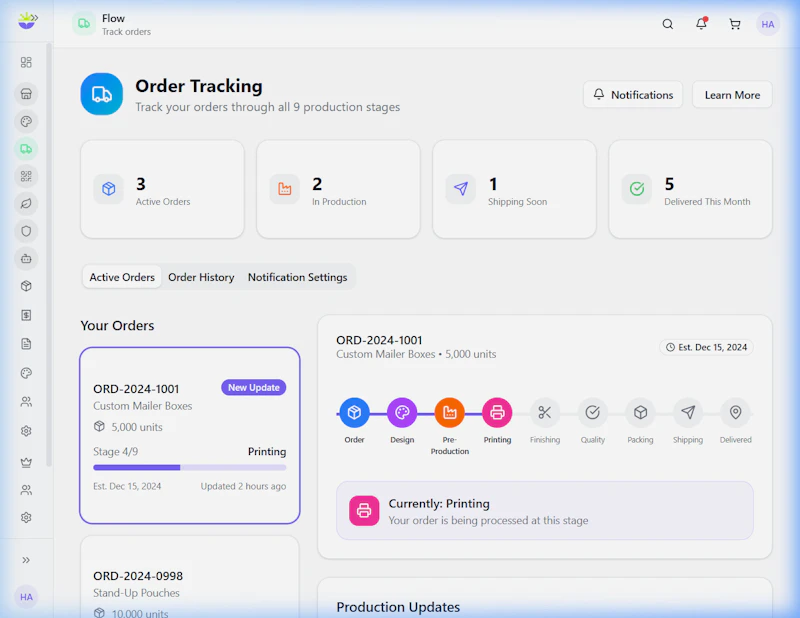Open the shield icon in sidebar

[x=26, y=231]
